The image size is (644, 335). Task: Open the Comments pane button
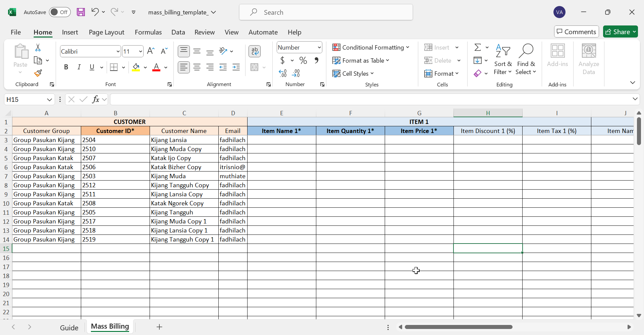(576, 32)
